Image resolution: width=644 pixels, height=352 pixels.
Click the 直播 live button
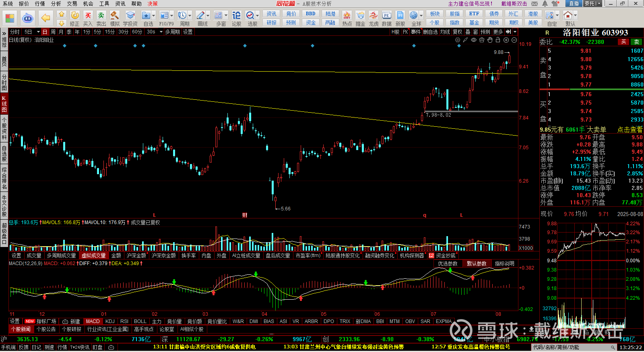(x=574, y=4)
